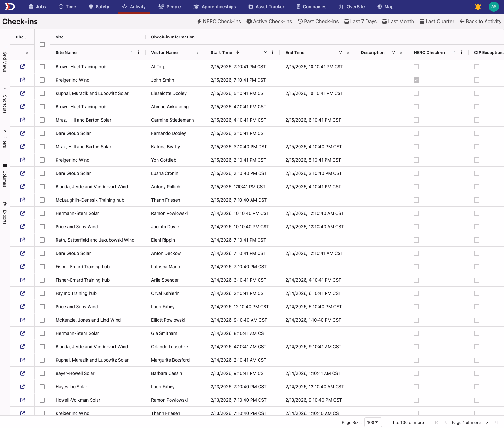Open Description column menu

coord(401,52)
